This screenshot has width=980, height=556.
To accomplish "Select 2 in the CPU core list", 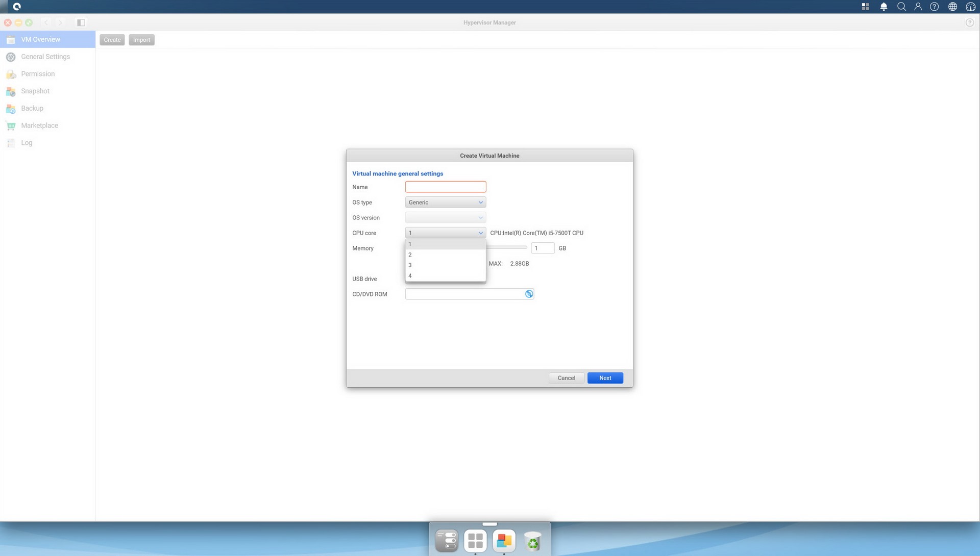I will (x=445, y=255).
